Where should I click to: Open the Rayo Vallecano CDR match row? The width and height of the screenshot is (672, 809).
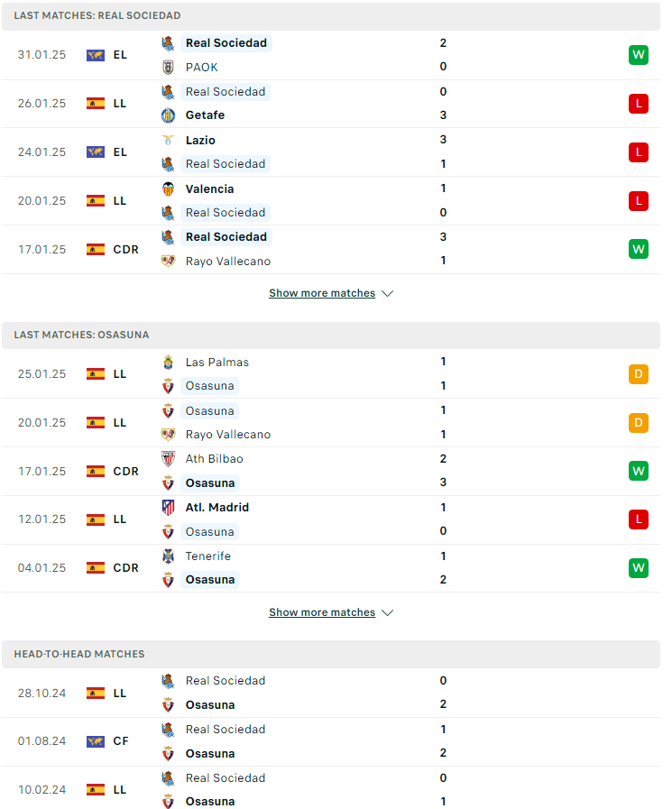click(x=331, y=249)
